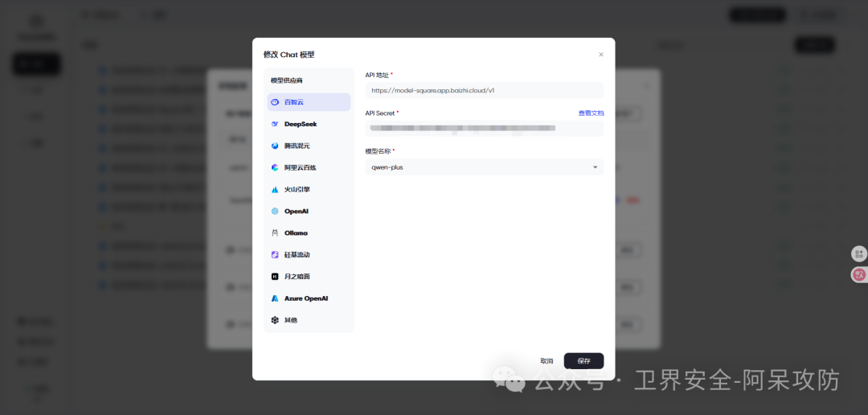The height and width of the screenshot is (415, 868).
Task: Choose 其他 as model provider
Action: (309, 320)
